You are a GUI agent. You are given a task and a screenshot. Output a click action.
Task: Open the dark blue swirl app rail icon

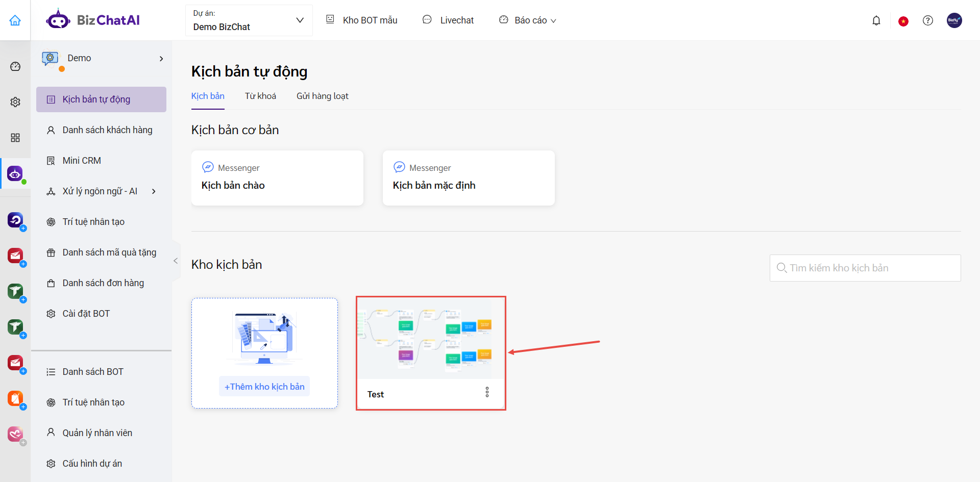click(15, 220)
